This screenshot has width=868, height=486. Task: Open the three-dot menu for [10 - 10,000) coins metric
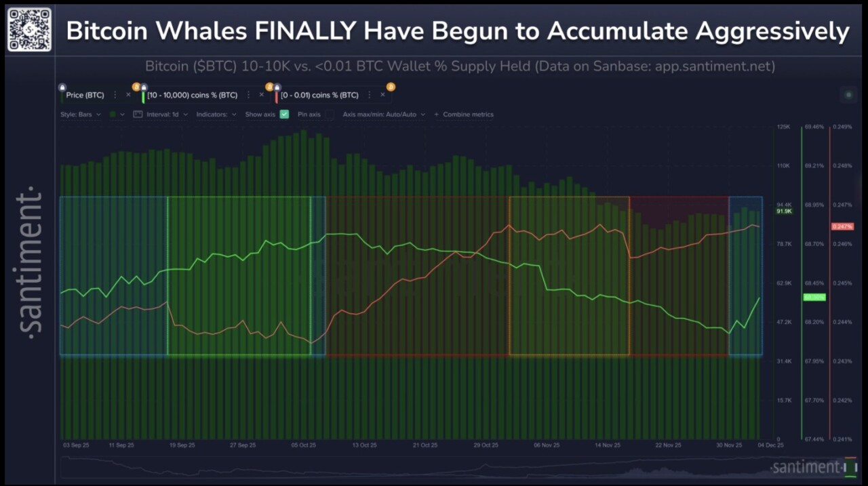pos(248,95)
